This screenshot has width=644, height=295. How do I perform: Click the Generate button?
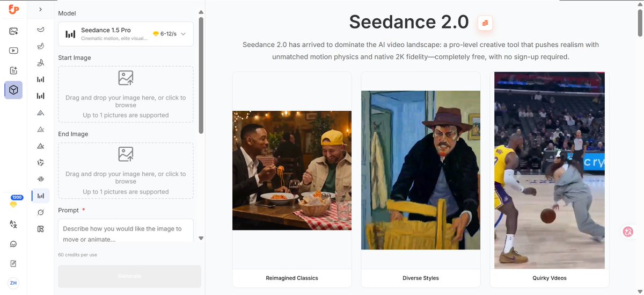(129, 276)
